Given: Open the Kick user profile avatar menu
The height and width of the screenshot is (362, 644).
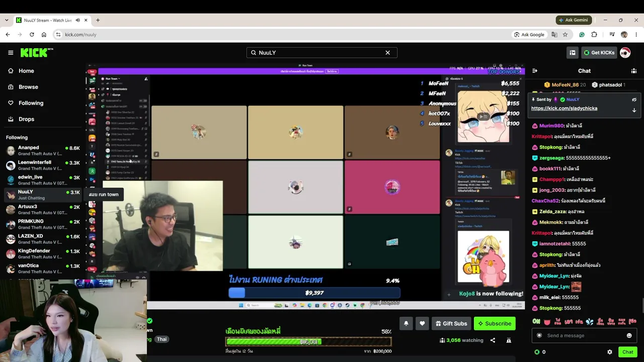Looking at the screenshot, I should point(625,52).
